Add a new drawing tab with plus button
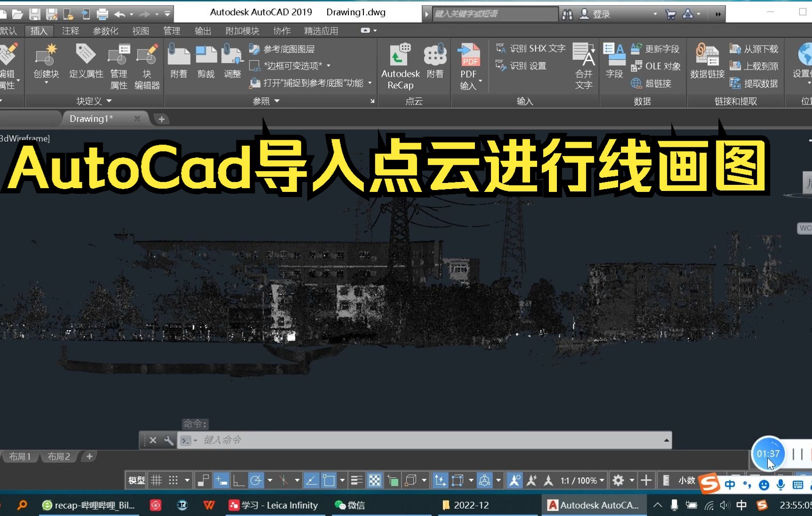Screen dimensions: 812x516 coord(161,119)
